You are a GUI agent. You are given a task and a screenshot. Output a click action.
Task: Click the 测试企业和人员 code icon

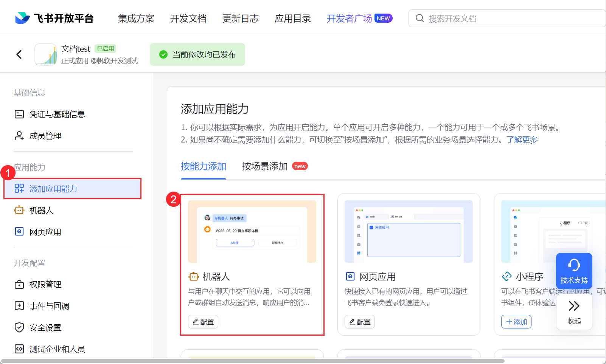click(x=19, y=349)
